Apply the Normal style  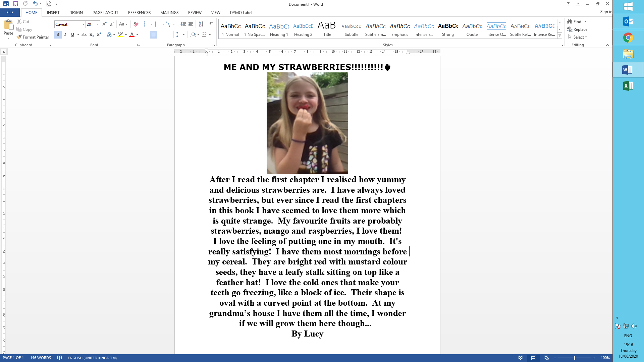point(231,29)
